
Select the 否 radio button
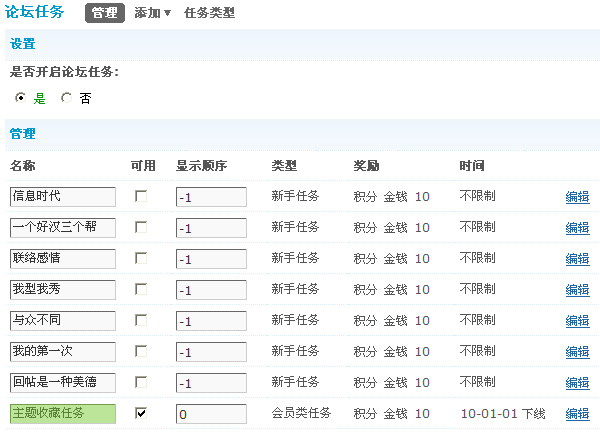[67, 98]
